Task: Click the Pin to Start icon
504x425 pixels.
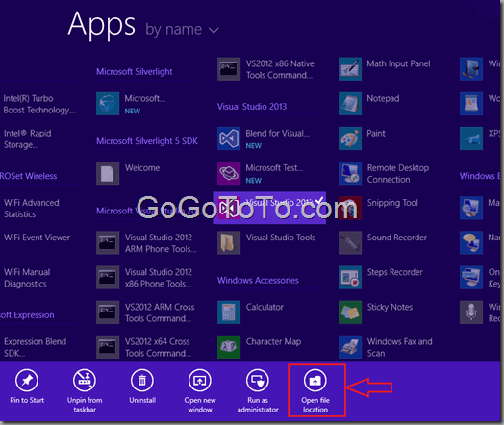Action: (x=27, y=381)
